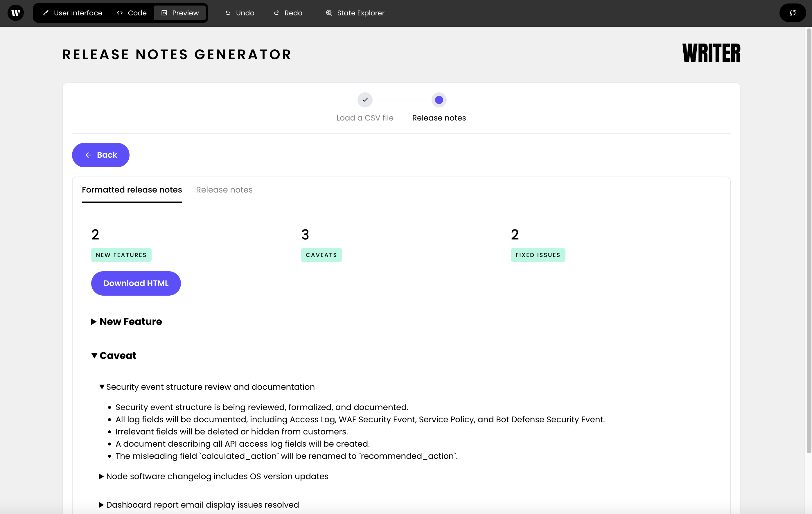Viewport: 812px width, 514px height.
Task: Open the Release notes tab
Action: [224, 190]
